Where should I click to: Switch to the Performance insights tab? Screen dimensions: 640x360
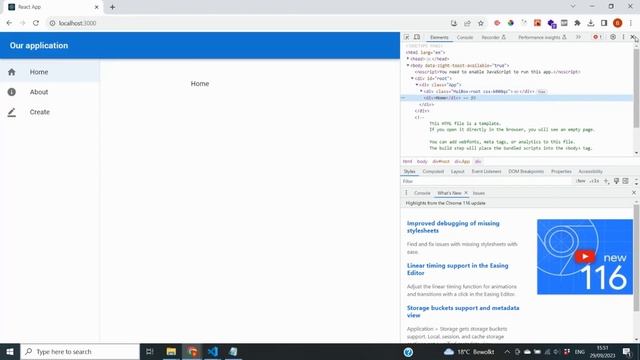pyautogui.click(x=542, y=37)
